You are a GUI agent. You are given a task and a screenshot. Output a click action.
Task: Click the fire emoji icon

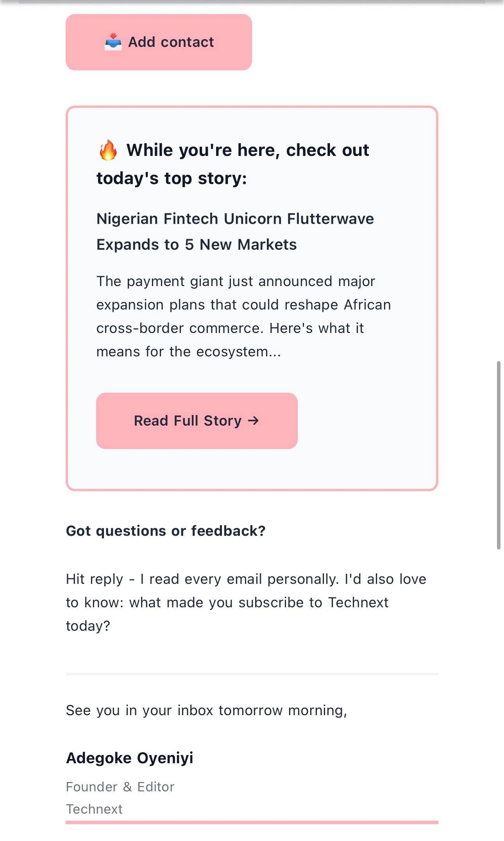coord(108,150)
